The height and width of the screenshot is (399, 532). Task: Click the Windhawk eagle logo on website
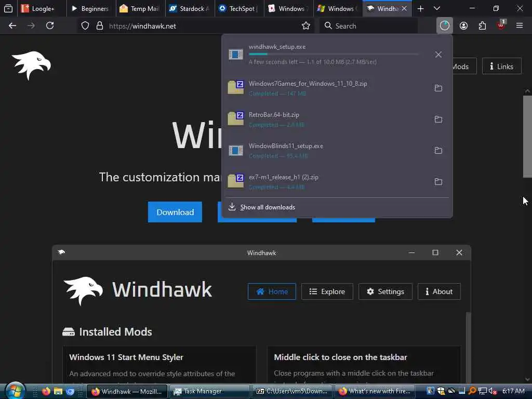point(31,65)
